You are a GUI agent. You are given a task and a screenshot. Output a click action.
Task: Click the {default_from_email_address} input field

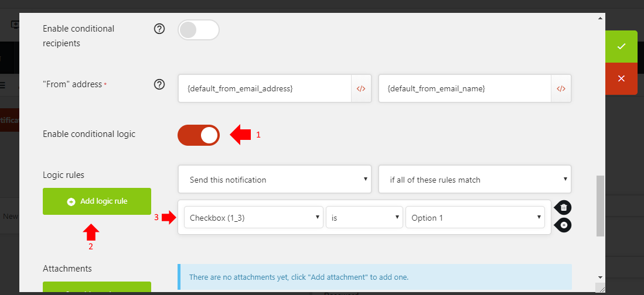(x=264, y=89)
